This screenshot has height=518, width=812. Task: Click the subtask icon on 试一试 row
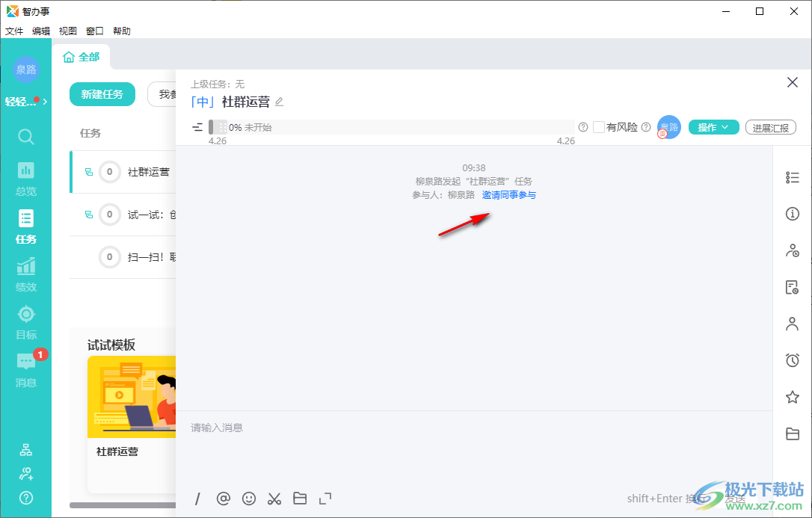[88, 215]
